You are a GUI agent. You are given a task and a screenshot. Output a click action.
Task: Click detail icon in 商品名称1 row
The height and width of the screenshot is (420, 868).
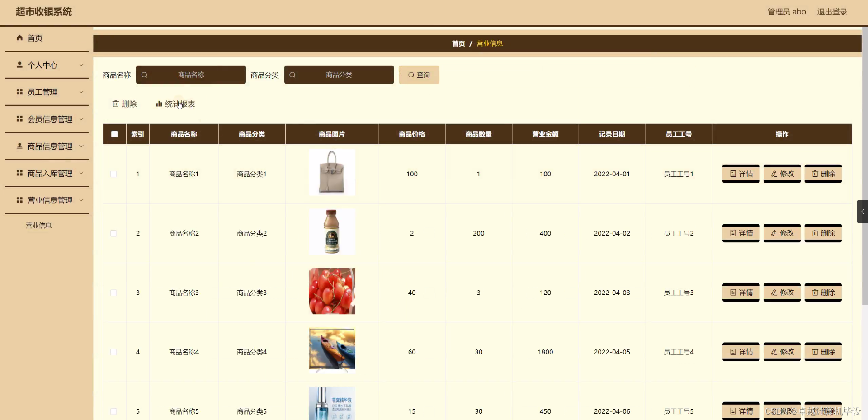click(733, 174)
